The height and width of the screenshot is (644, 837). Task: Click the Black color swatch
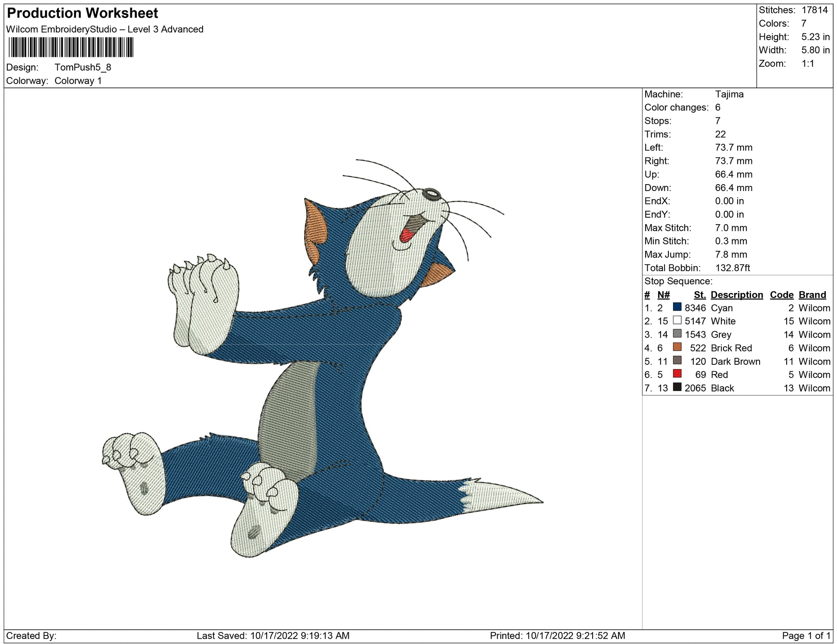677,387
